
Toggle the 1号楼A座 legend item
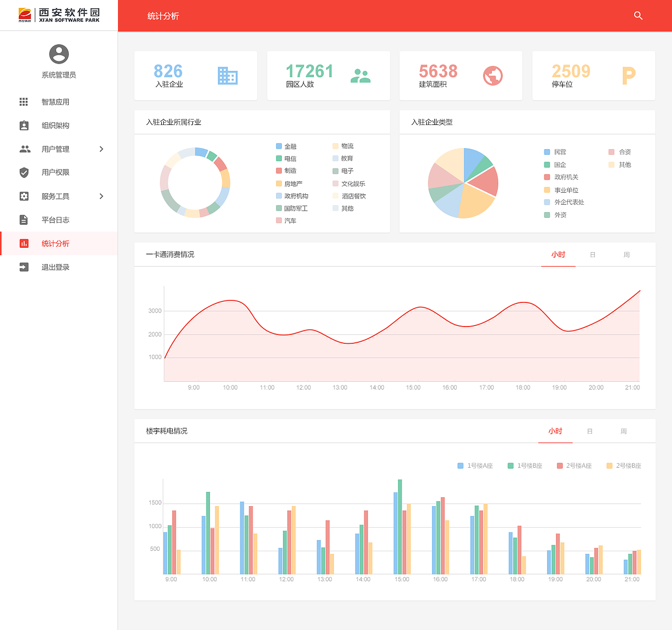(474, 465)
